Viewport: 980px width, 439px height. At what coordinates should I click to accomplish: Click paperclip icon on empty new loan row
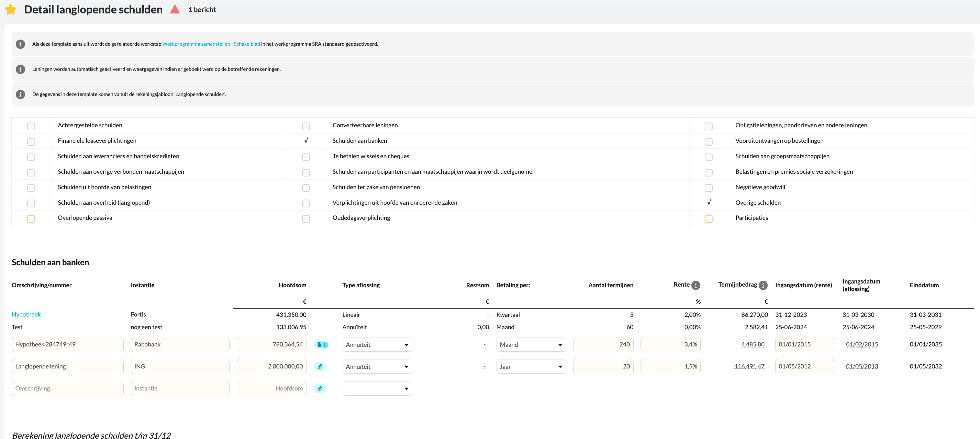click(320, 389)
